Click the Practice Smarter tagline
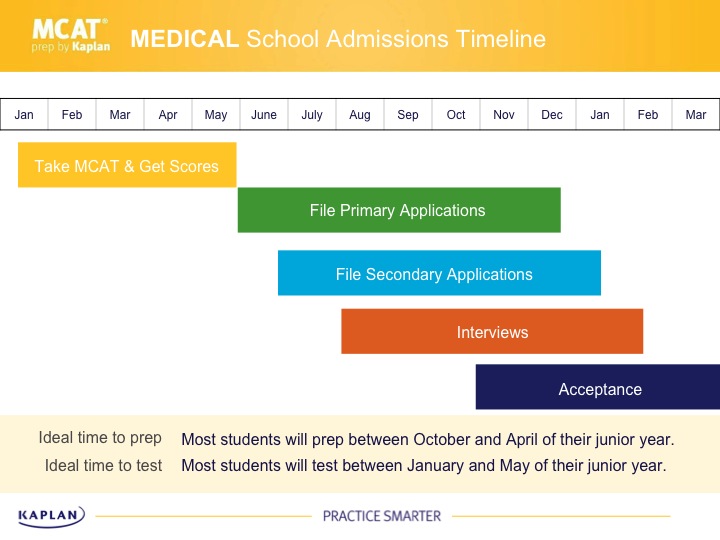Viewport: 720px width, 540px height. (381, 516)
